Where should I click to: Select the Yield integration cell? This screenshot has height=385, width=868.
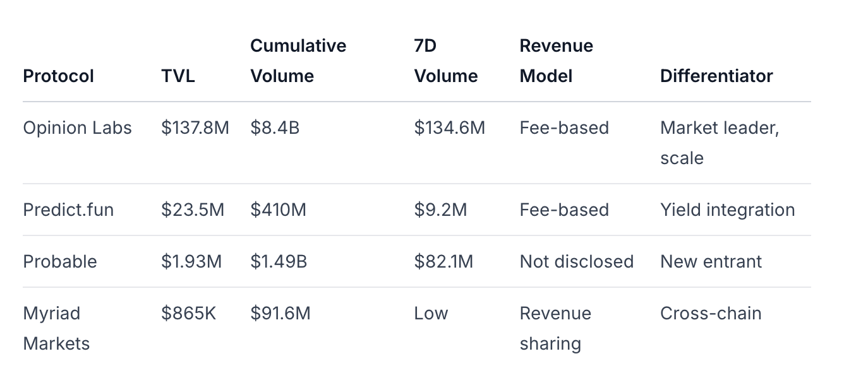click(728, 210)
